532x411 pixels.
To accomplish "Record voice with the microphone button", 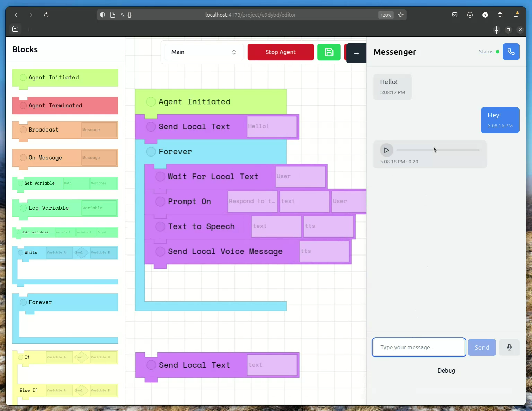I will tap(509, 347).
